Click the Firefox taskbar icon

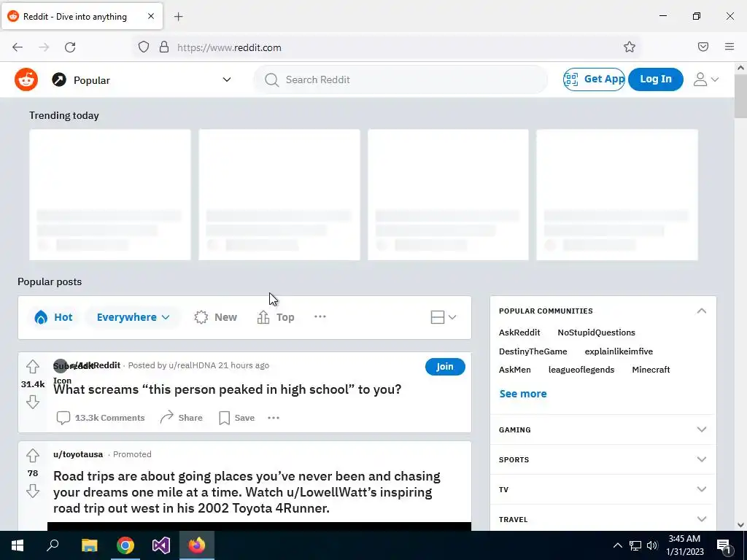click(197, 545)
